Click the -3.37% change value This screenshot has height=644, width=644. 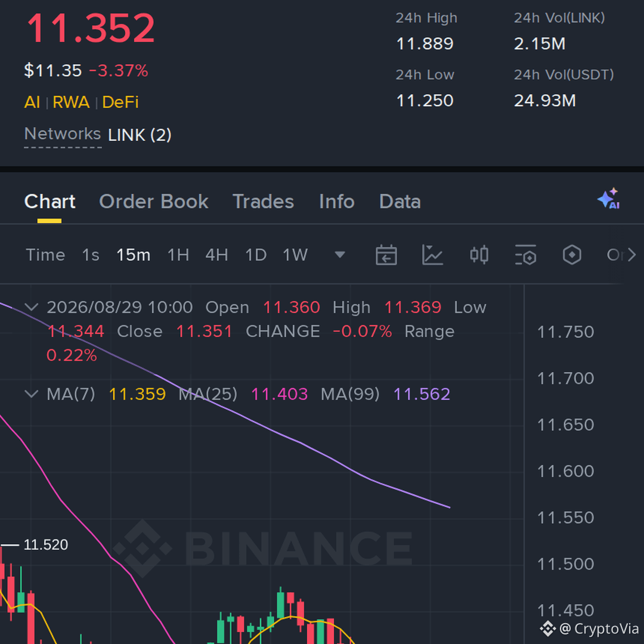pyautogui.click(x=118, y=70)
